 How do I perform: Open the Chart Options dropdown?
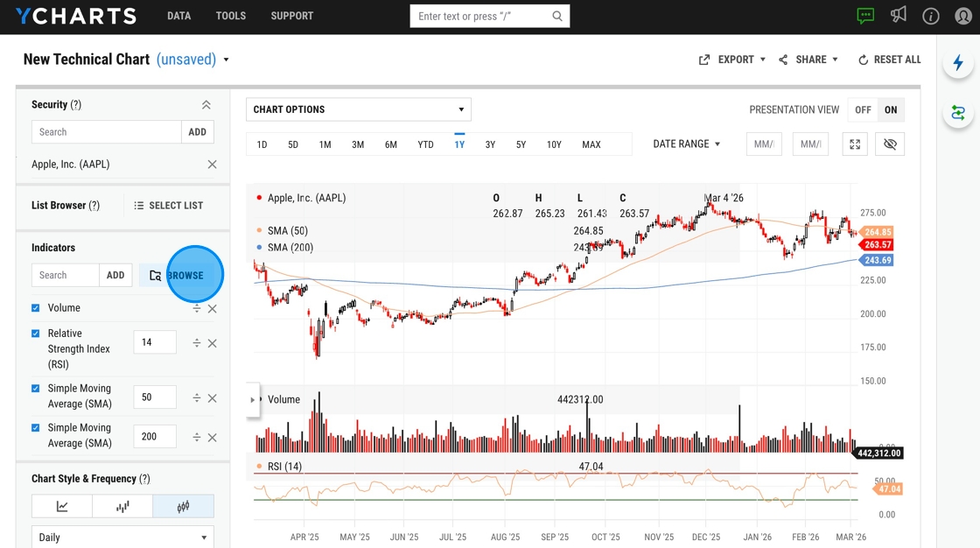pyautogui.click(x=359, y=109)
